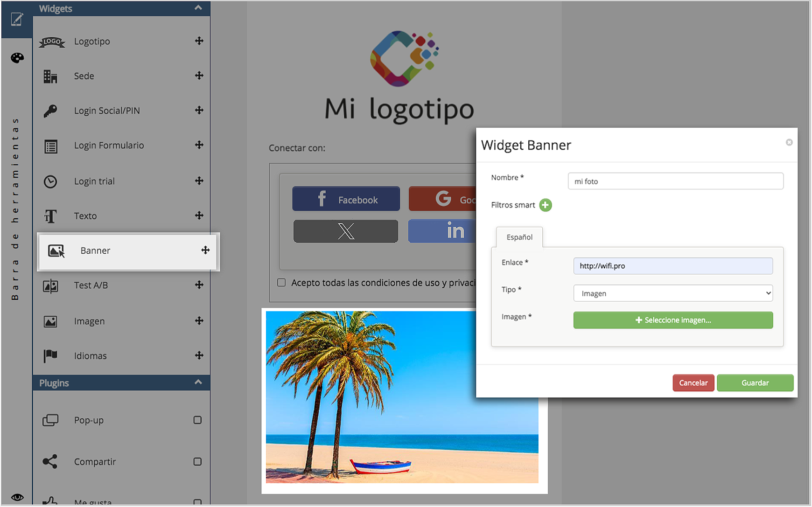Check Acepto todas las condiciones checkbox
Viewport: 812px width, 507px height.
[281, 283]
